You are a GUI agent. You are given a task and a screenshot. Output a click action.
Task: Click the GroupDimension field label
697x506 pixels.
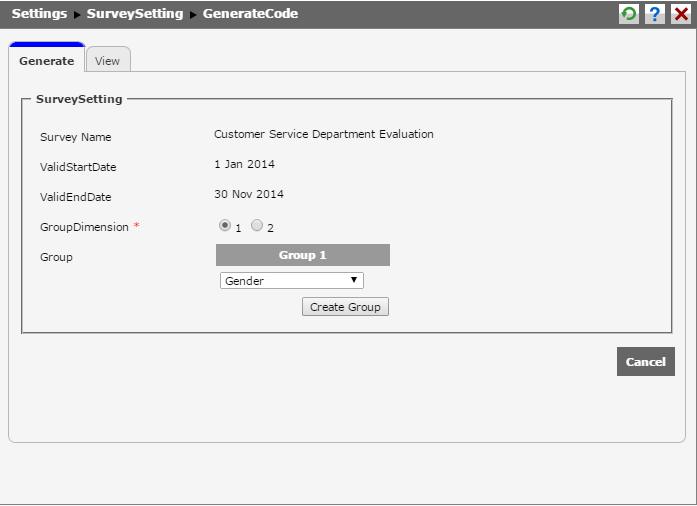pyautogui.click(x=84, y=227)
